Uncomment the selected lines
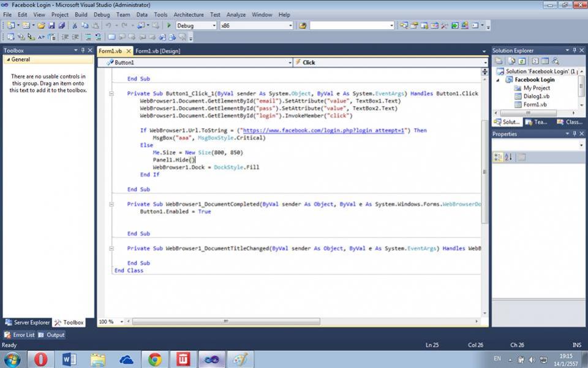This screenshot has width=588, height=368. (98, 37)
